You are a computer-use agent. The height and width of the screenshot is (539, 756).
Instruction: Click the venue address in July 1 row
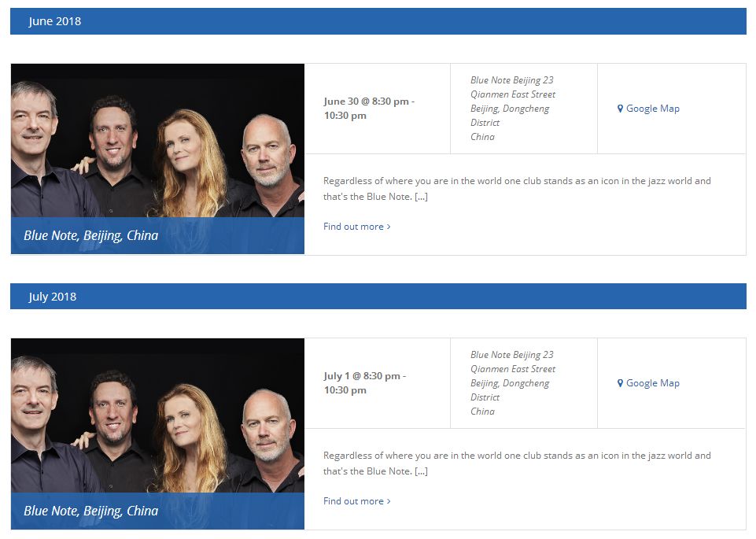pyautogui.click(x=513, y=382)
